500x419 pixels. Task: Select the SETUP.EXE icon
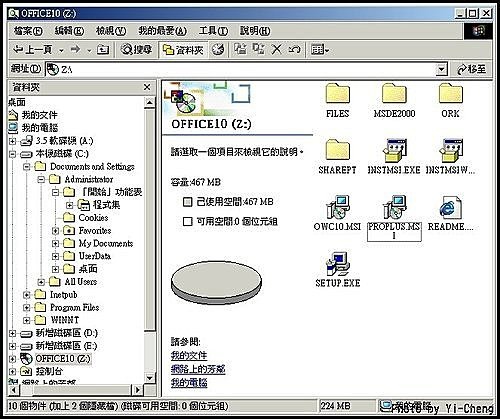click(338, 264)
